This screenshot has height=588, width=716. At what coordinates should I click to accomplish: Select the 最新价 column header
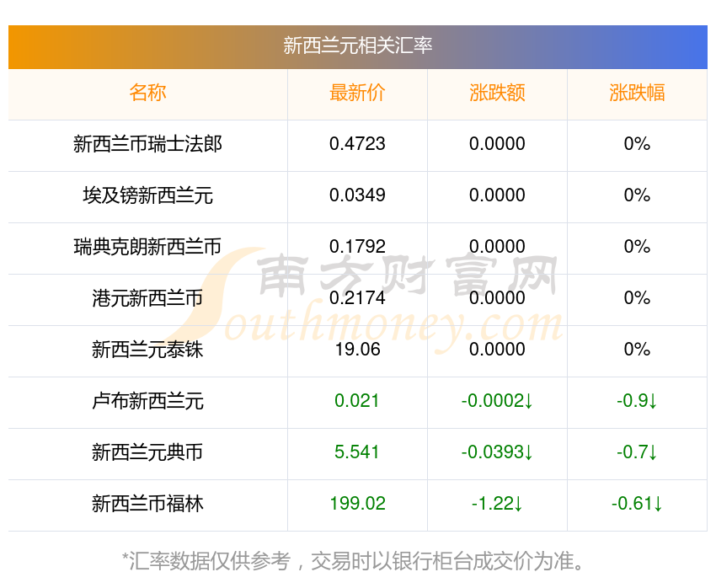pyautogui.click(x=357, y=93)
